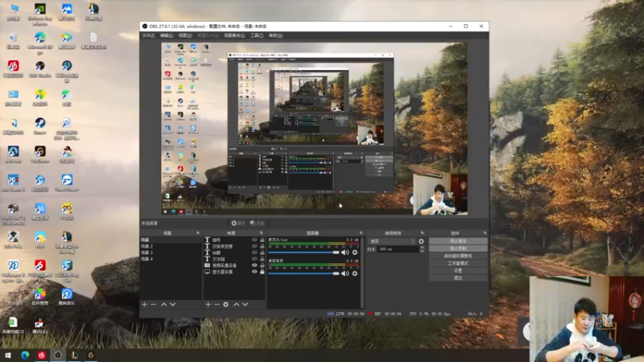
Task: Toggle visibility eye for 显示器采集 source
Action: pyautogui.click(x=254, y=272)
